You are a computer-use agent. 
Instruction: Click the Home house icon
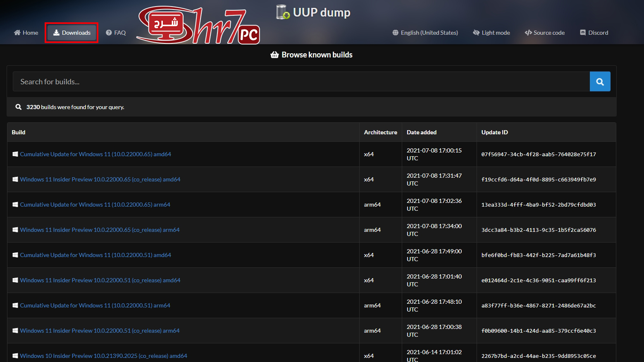17,33
